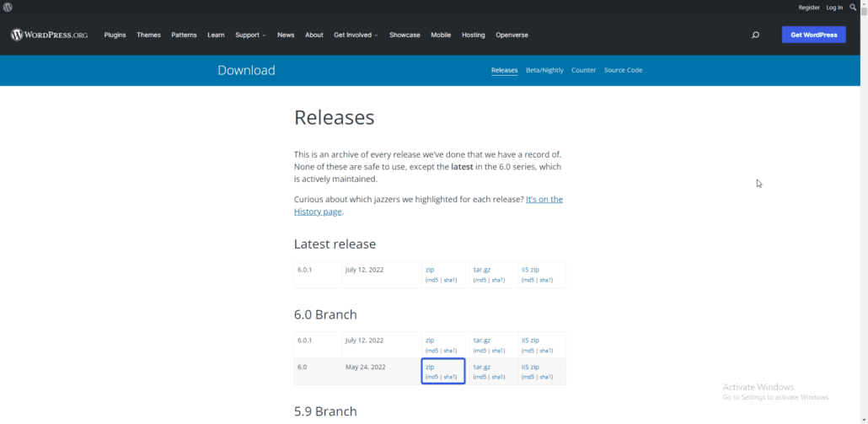Open the Showcase page
The height and width of the screenshot is (424, 868).
[x=405, y=35]
